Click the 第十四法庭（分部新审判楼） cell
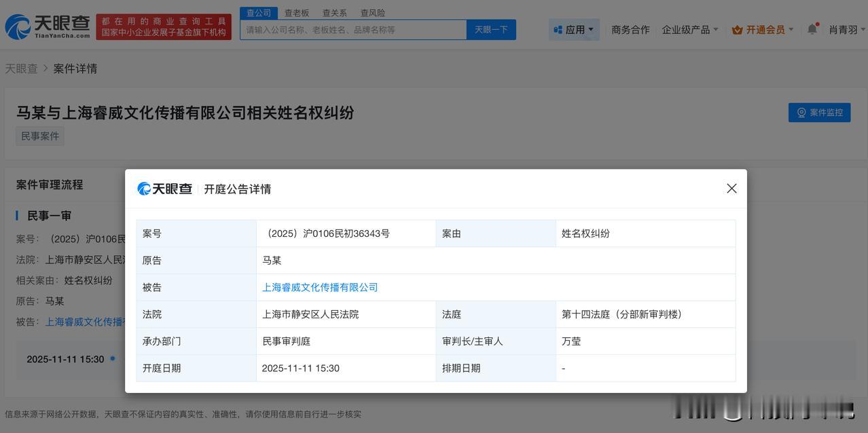 coord(645,314)
